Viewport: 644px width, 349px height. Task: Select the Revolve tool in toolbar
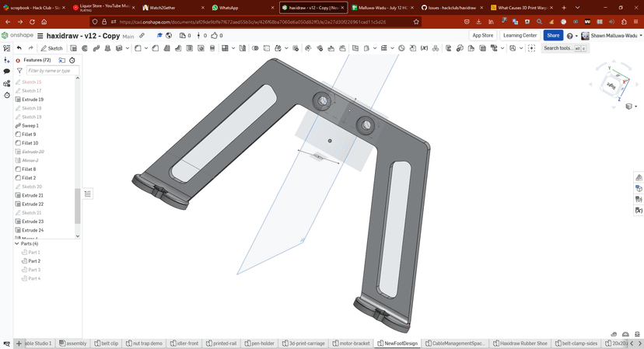pos(85,48)
